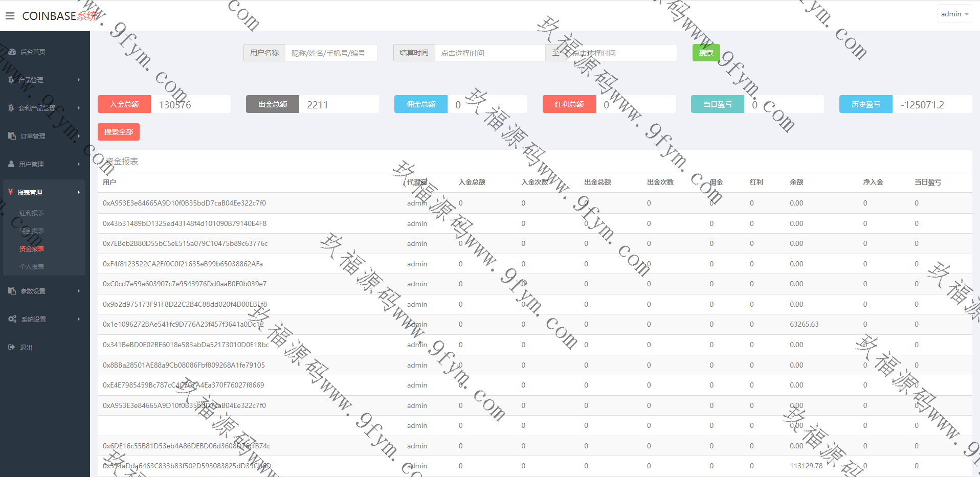Image resolution: width=980 pixels, height=477 pixels.
Task: Focus the 用户名称 search input field
Action: [x=331, y=53]
